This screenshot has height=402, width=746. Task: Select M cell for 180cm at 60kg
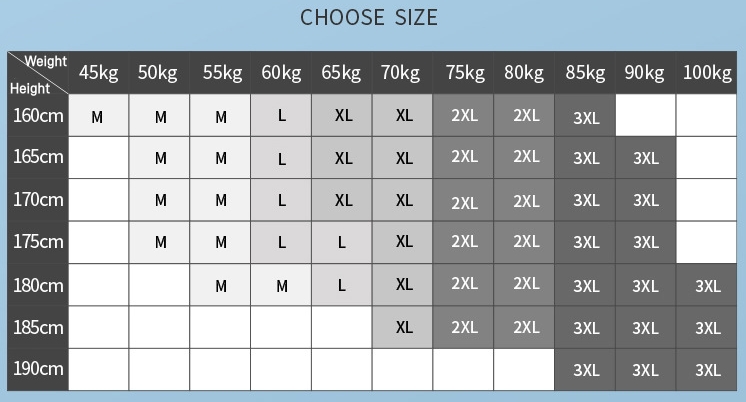click(x=281, y=286)
